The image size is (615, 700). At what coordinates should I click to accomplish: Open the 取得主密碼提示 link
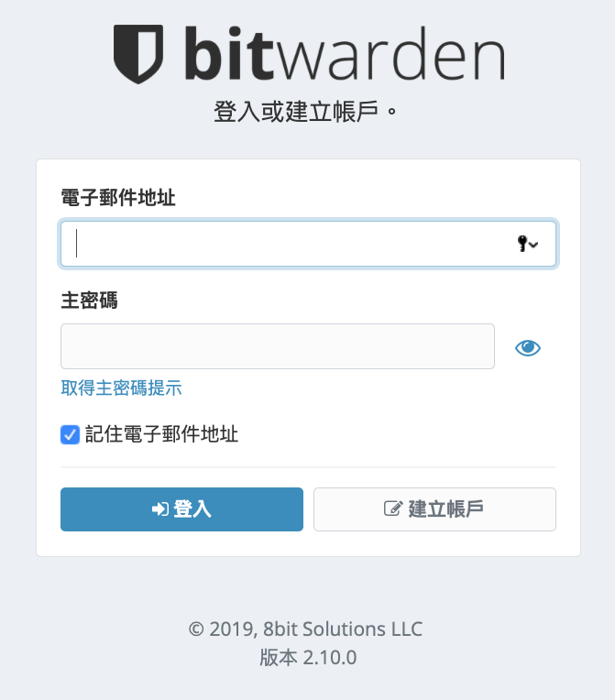click(x=121, y=388)
